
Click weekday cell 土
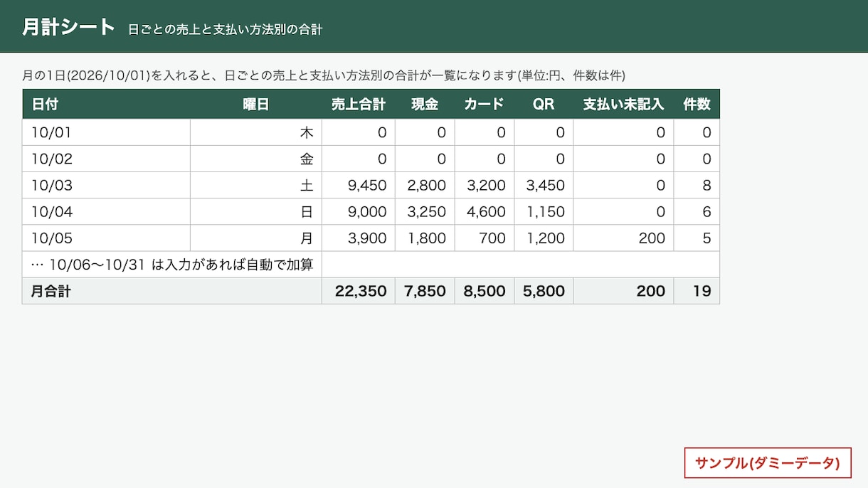click(x=256, y=186)
